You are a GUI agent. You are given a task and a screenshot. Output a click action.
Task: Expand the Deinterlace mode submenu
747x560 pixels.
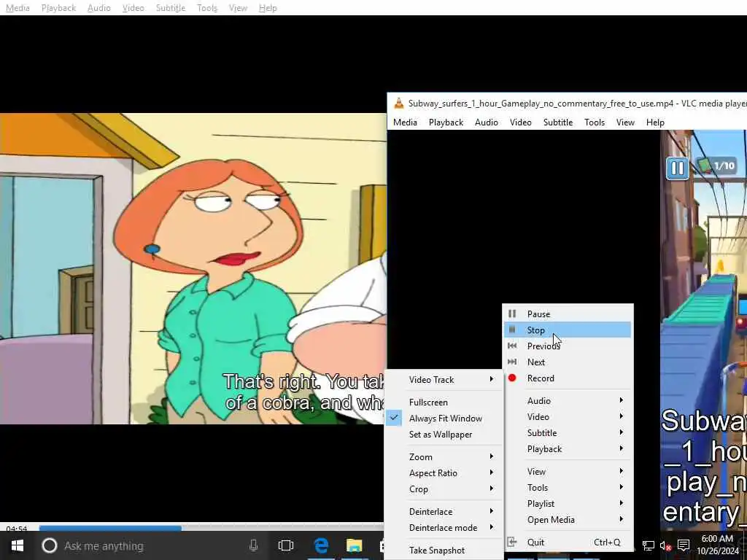[444, 528]
